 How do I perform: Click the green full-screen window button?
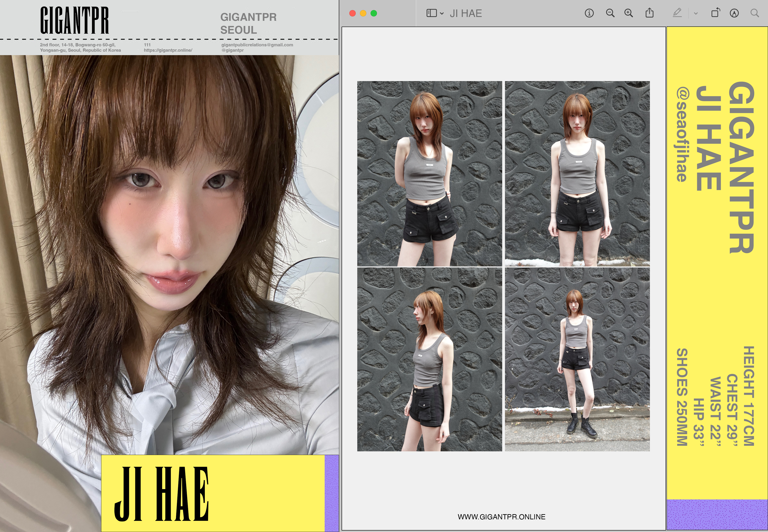point(374,13)
